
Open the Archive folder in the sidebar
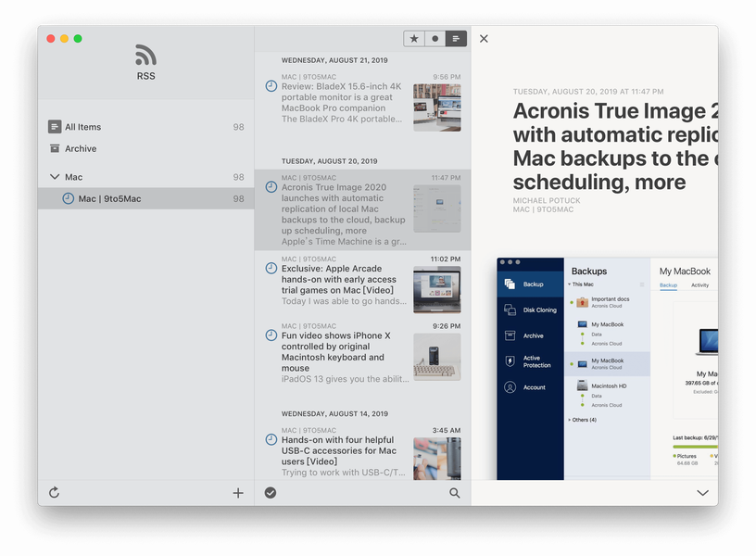coord(145,148)
